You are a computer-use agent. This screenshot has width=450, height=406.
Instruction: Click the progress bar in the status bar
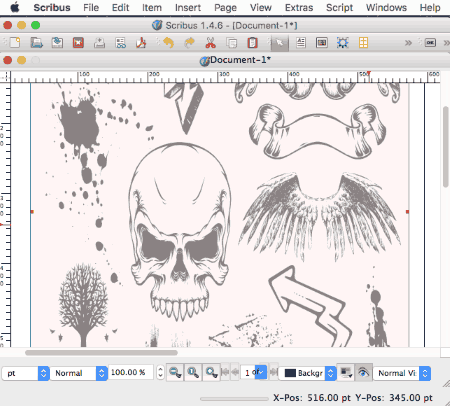coord(234,398)
